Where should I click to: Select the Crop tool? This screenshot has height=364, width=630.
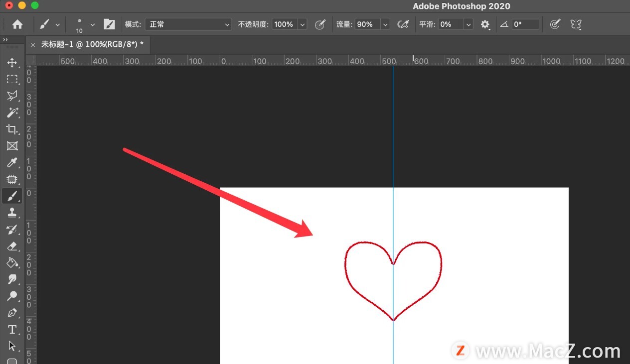(12, 129)
